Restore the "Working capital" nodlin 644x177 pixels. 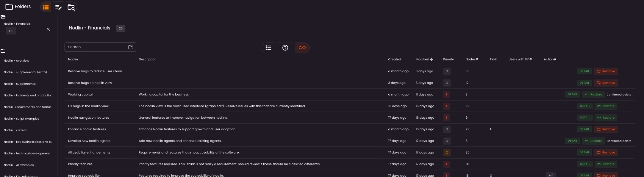click(593, 95)
